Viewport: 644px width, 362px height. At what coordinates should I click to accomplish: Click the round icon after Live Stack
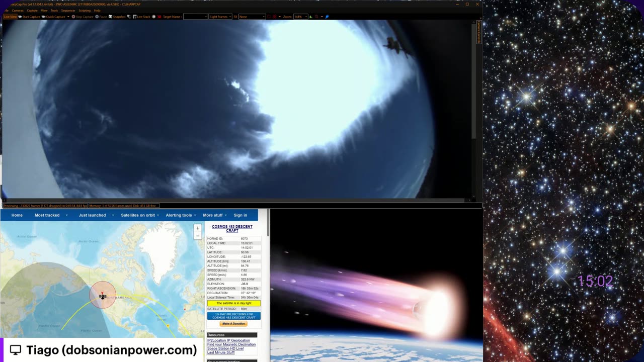153,17
